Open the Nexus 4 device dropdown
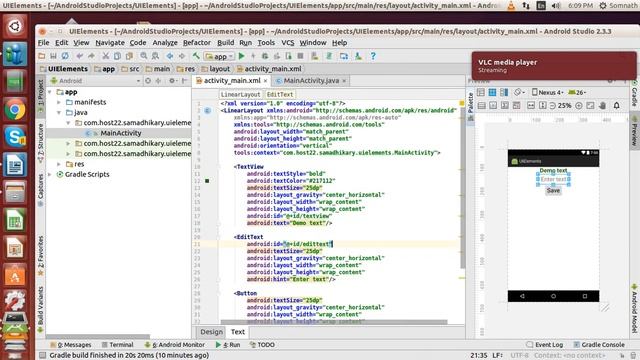 pos(549,92)
